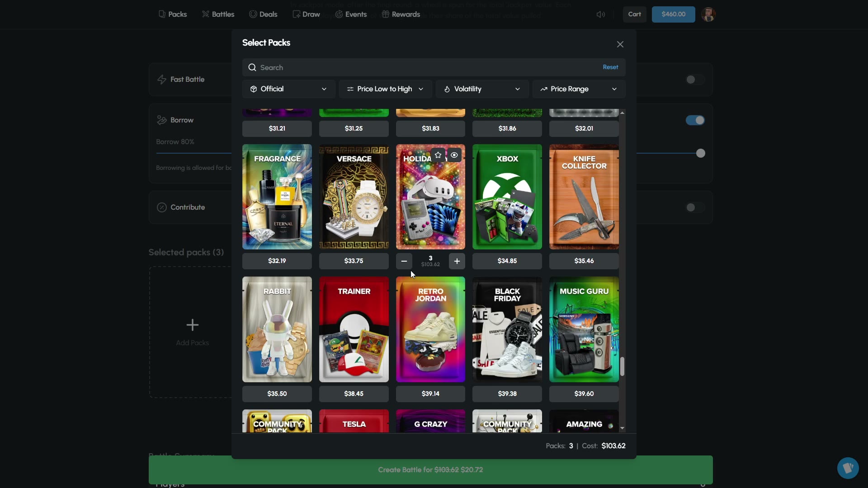Click the scrollbar up arrow in pack list

coord(623,113)
